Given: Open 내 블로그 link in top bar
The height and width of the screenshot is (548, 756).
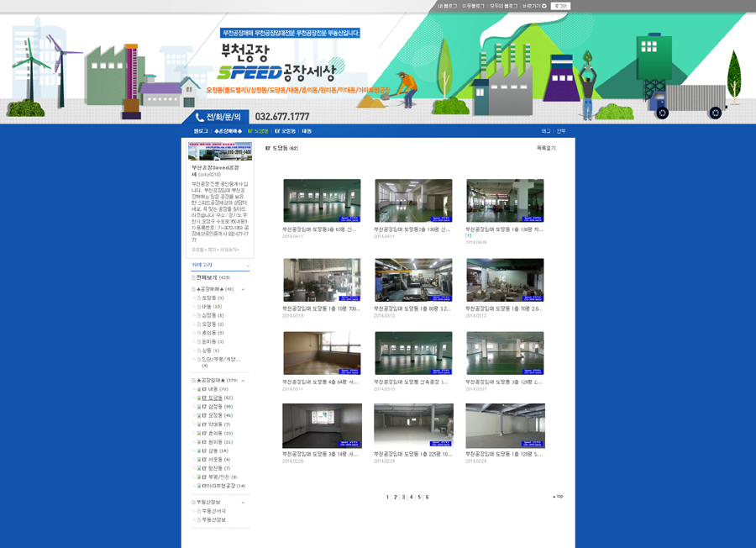Looking at the screenshot, I should point(447,6).
